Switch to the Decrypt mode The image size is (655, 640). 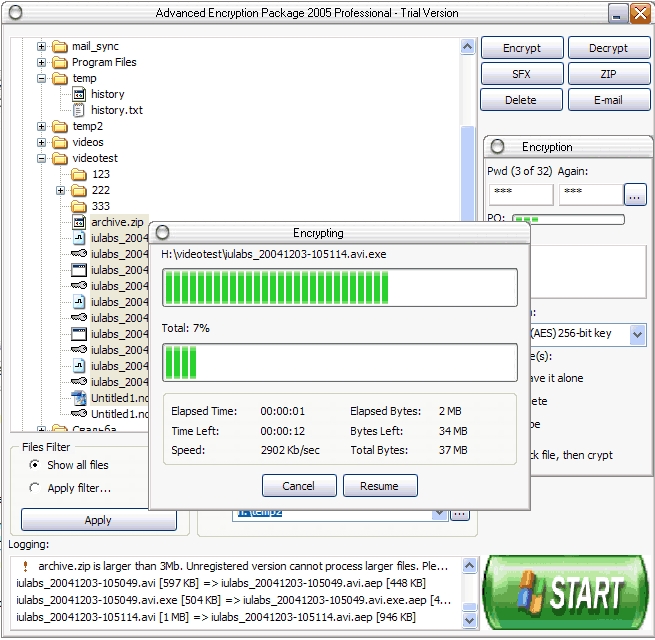click(x=608, y=48)
